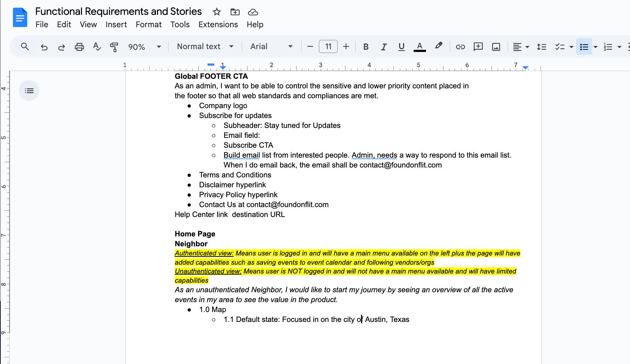
Task: Click Help Center link destination URL line
Action: [229, 215]
